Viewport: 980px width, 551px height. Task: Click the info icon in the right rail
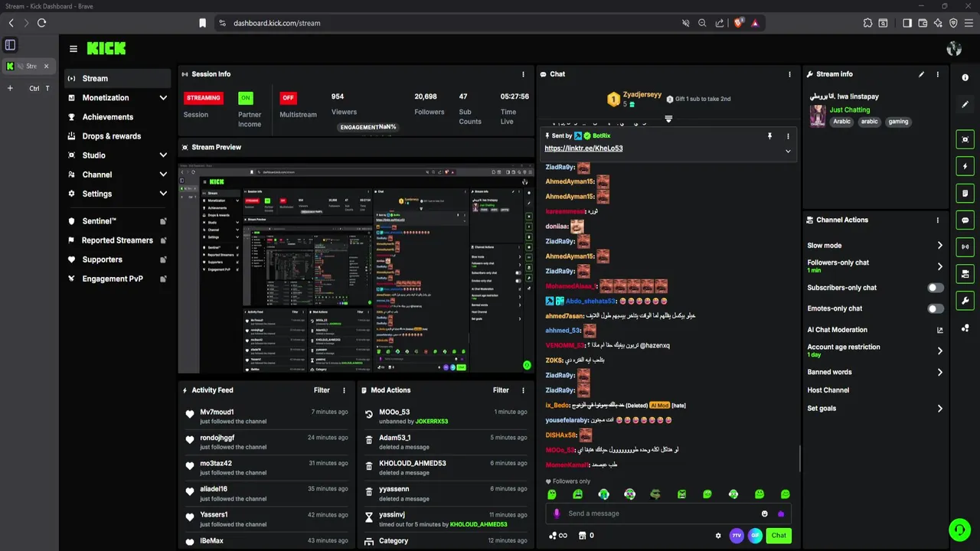click(x=965, y=78)
